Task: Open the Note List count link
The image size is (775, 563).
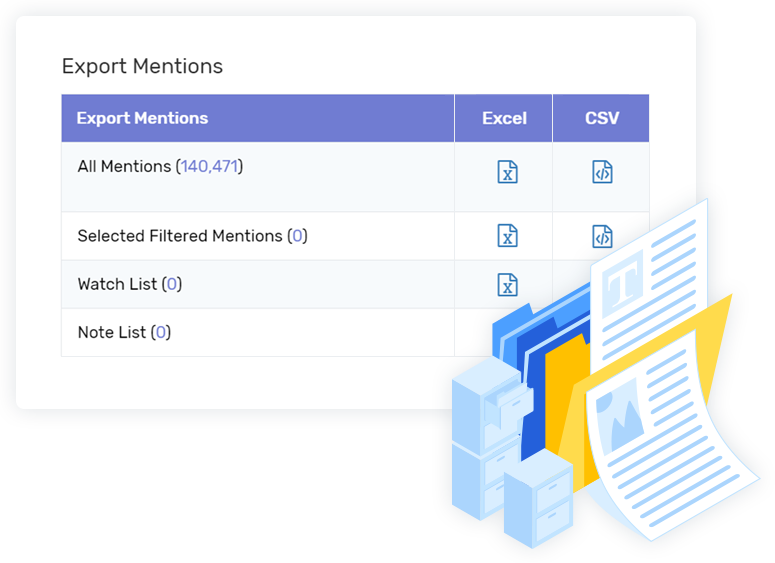Action: [161, 332]
